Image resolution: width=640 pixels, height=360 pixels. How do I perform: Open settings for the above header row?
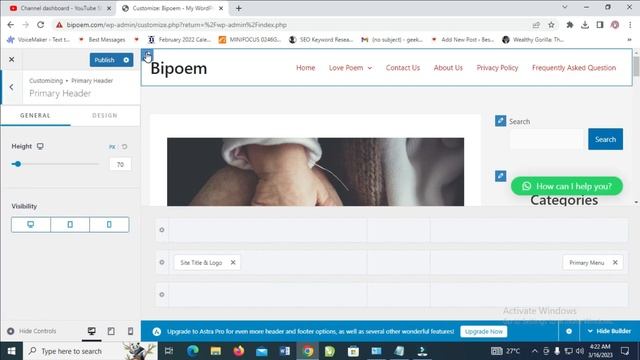[162, 230]
